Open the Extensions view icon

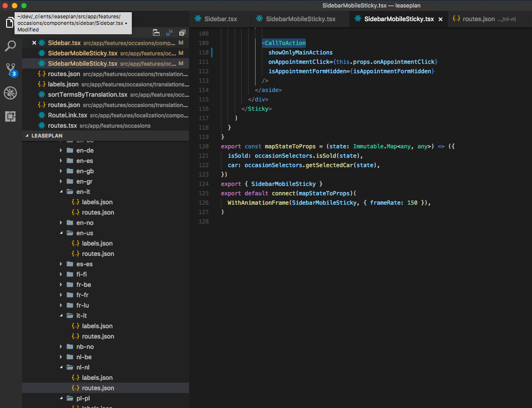(x=10, y=116)
